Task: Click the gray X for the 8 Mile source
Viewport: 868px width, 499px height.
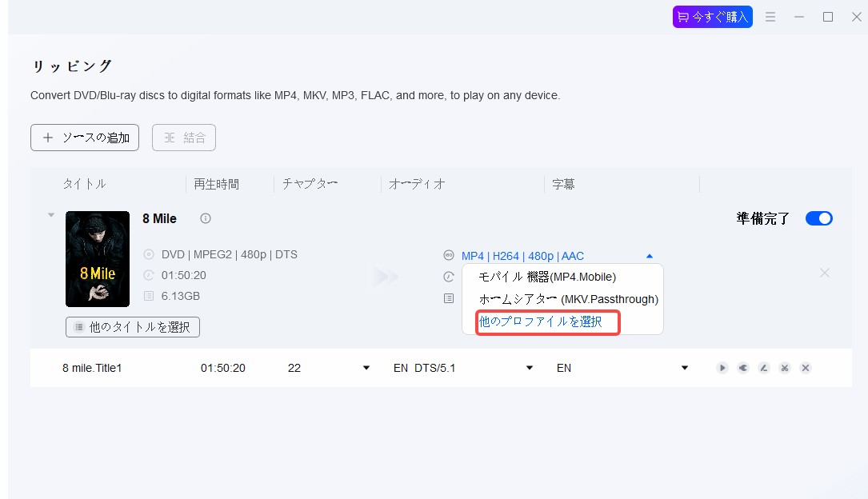Action: tap(824, 273)
